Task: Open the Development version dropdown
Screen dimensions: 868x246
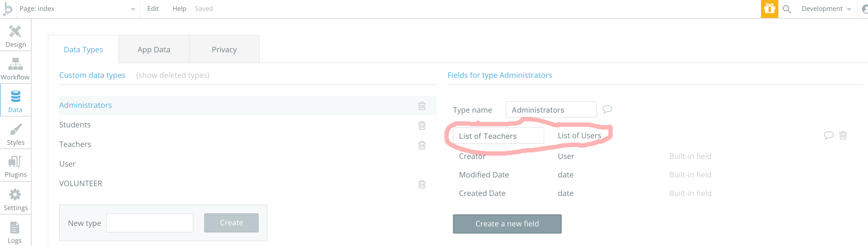Action: point(826,9)
